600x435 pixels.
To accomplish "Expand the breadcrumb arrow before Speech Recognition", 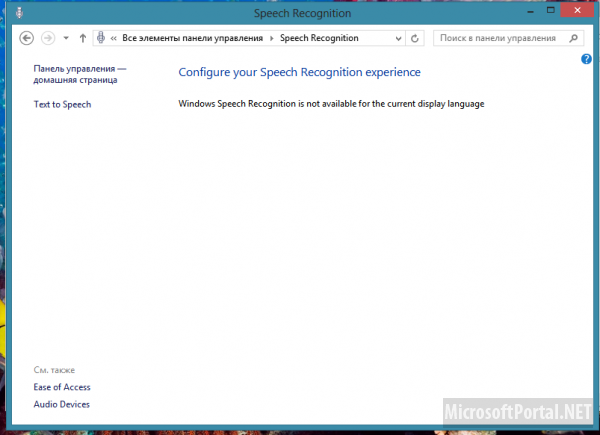I will (272, 38).
